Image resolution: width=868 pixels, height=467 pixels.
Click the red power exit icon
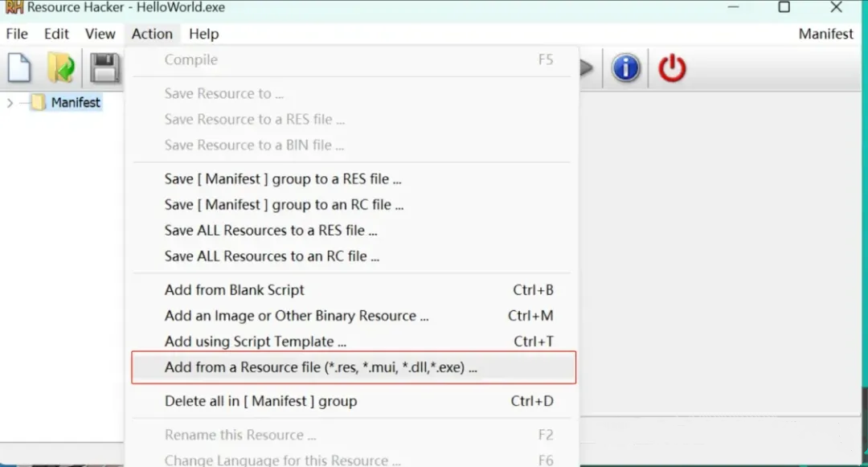point(672,68)
